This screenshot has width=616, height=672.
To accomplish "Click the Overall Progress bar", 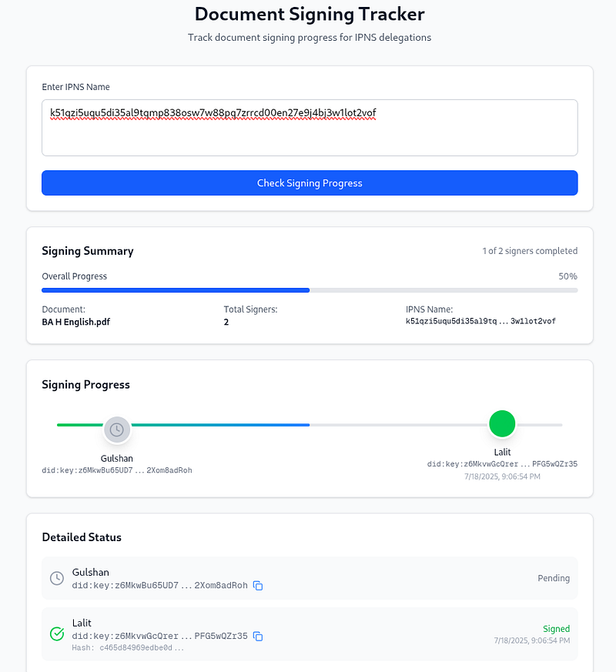I will (x=310, y=290).
